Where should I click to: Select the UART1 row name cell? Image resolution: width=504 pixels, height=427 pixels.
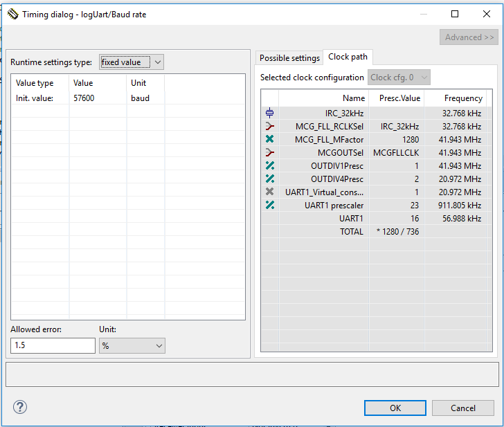click(324, 219)
